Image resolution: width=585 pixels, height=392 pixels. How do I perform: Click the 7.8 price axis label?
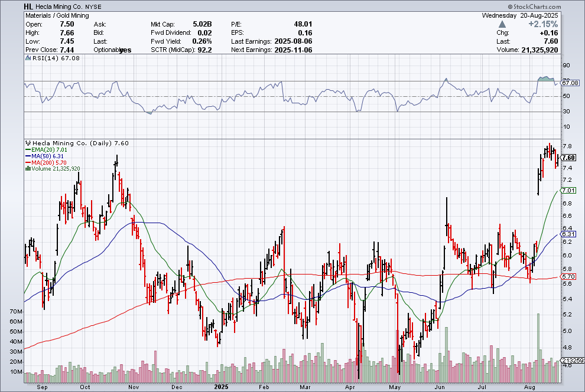point(567,146)
